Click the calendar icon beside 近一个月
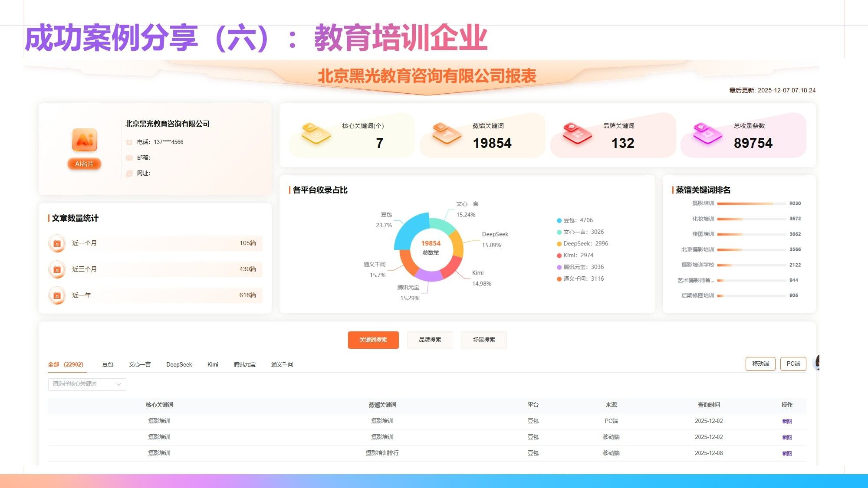Viewport: 868px width, 488px height. pos(57,243)
